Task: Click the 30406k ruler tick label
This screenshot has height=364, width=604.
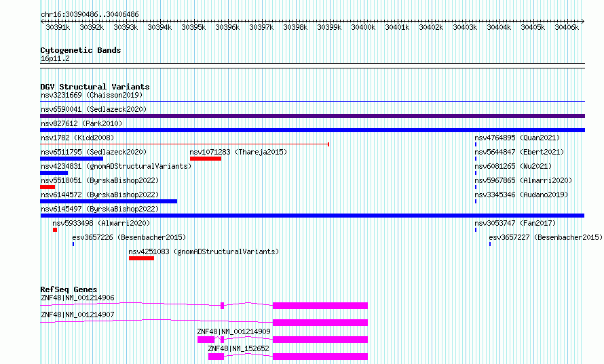Action: click(567, 27)
